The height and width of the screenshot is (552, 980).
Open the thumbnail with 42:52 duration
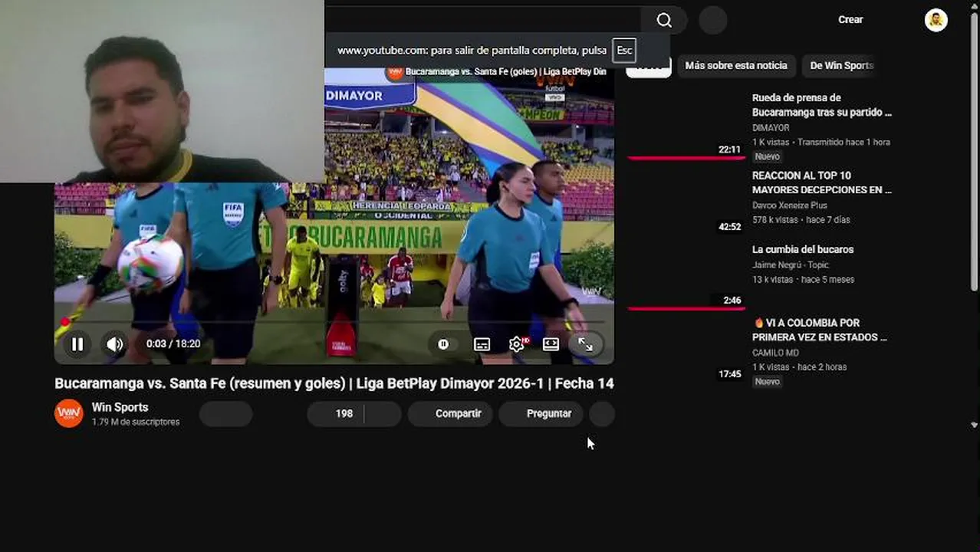(686, 202)
